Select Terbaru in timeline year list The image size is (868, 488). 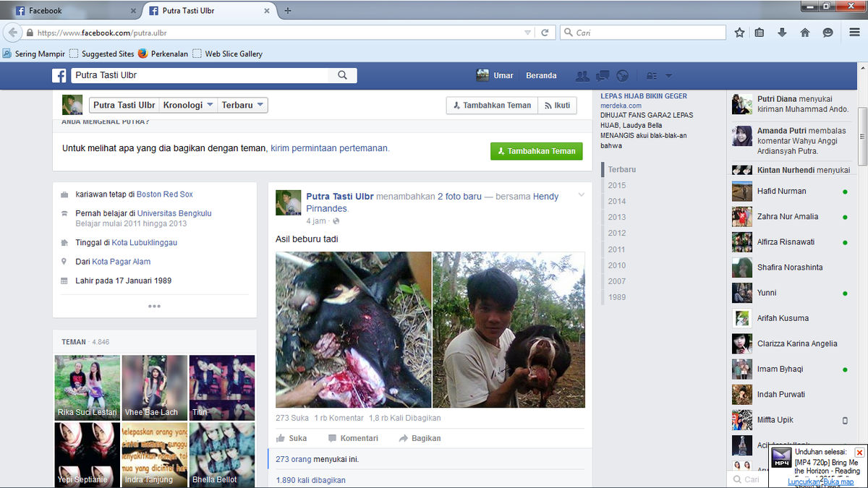click(622, 169)
